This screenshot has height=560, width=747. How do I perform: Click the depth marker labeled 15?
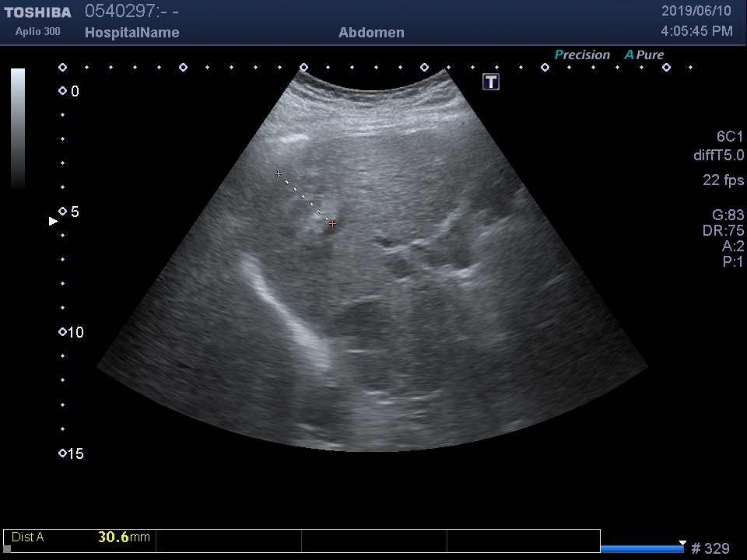63,453
